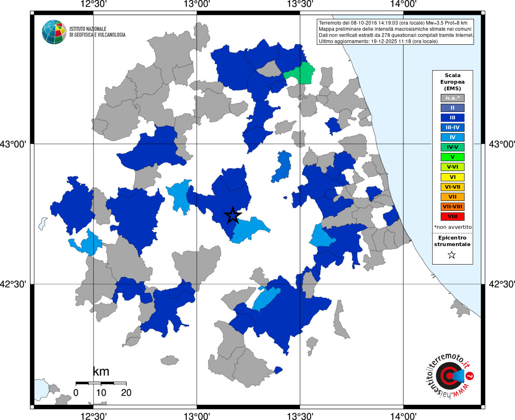Select the VII-VIII intensity legend swatch
This screenshot has width=515, height=420.
coord(452,207)
